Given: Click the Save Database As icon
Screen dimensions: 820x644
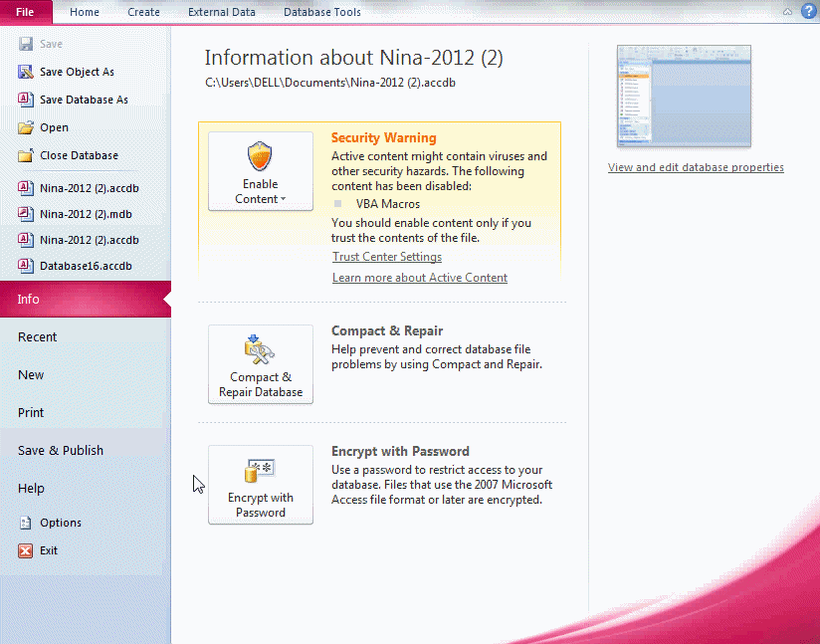Looking at the screenshot, I should pos(26,100).
